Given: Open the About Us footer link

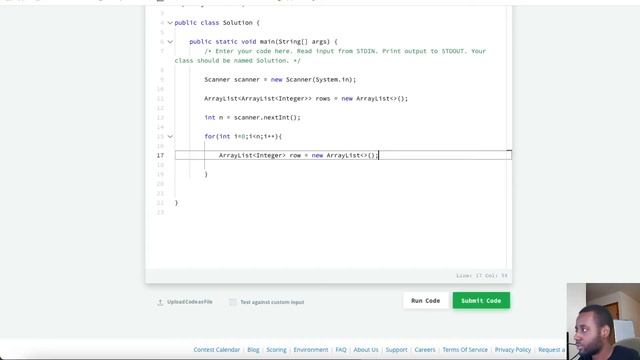Looking at the screenshot, I should click(x=366, y=350).
